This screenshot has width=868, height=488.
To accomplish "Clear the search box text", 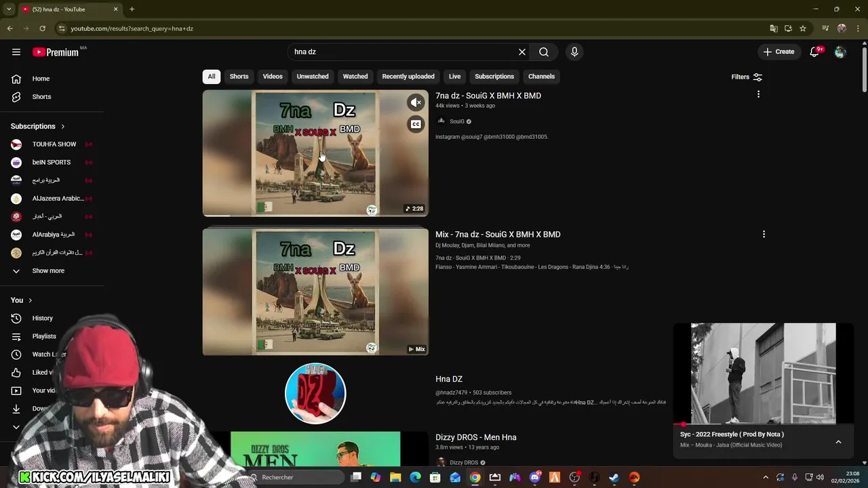I will (x=521, y=52).
